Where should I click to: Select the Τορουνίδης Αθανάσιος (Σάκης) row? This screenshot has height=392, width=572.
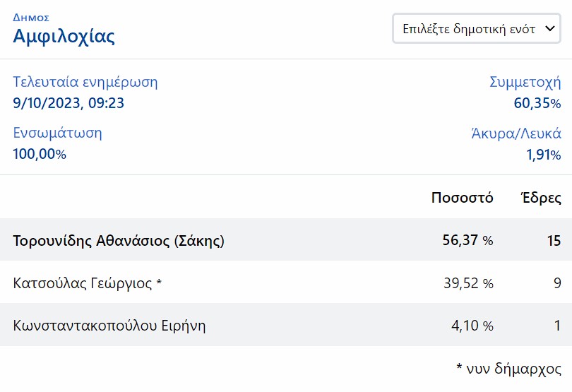[286, 240]
